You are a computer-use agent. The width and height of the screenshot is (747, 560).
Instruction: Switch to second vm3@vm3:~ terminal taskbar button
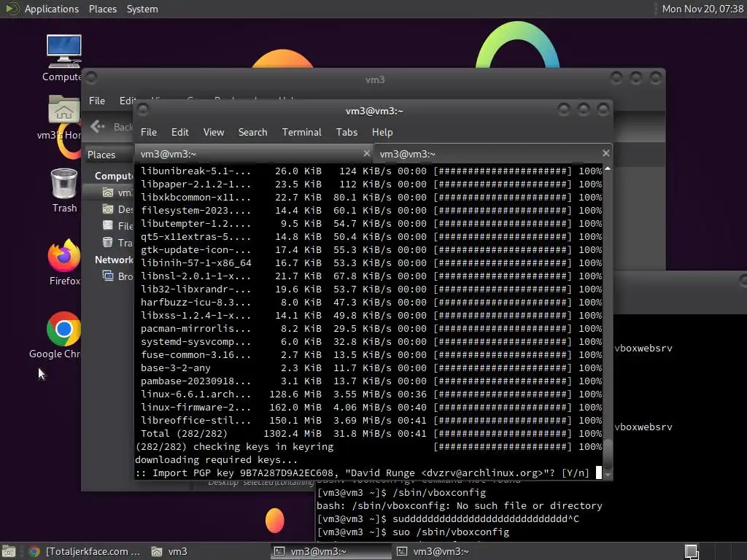click(x=454, y=551)
